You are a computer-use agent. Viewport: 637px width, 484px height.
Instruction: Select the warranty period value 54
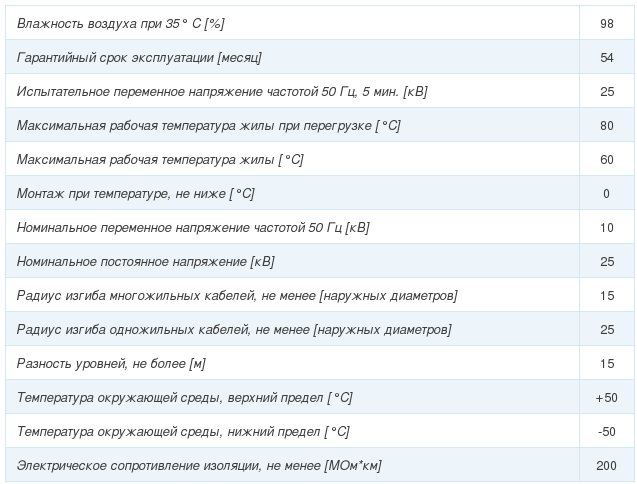[606, 57]
